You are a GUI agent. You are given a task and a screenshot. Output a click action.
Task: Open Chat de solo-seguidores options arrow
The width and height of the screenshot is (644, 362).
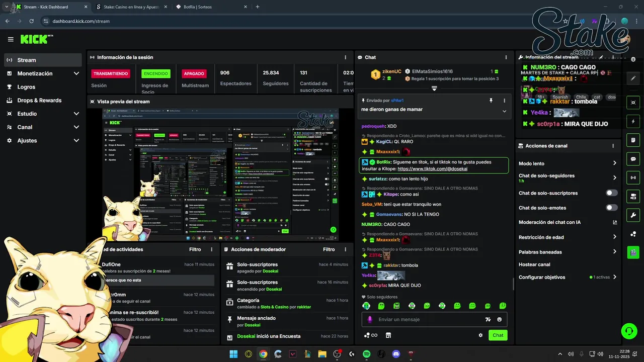614,178
